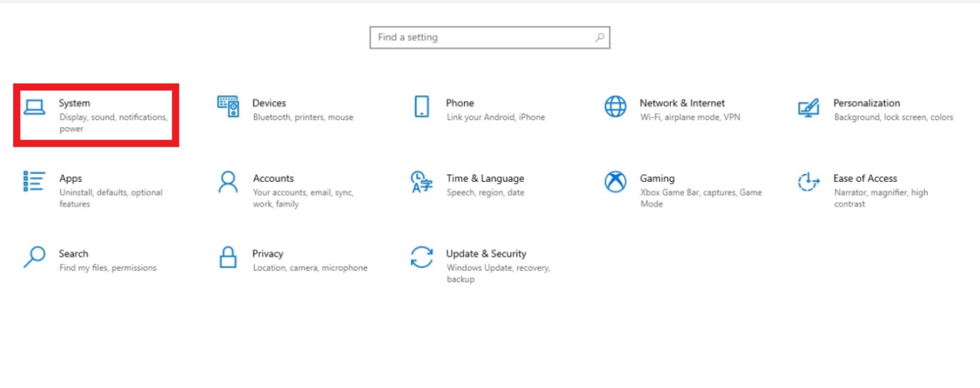The image size is (980, 388).
Task: Focus the 'Find a setting' text field
Action: (482, 38)
